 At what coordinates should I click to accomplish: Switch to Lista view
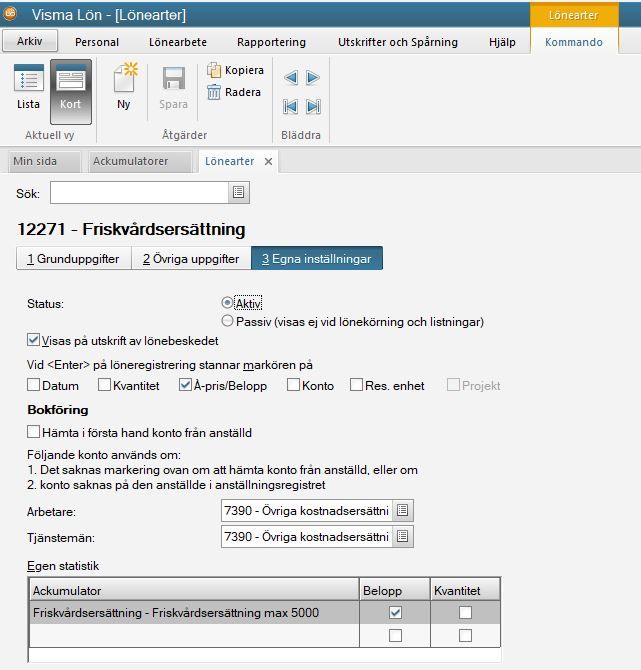tap(29, 88)
